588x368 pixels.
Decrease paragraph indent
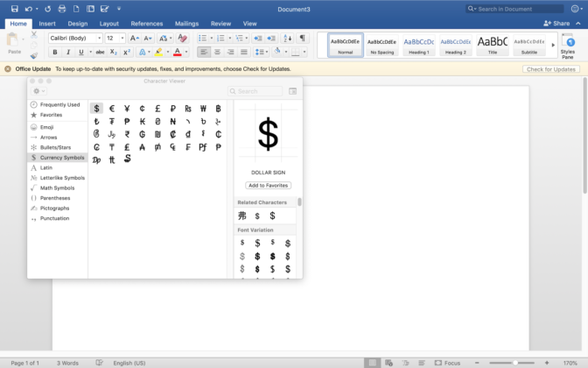[x=257, y=38]
